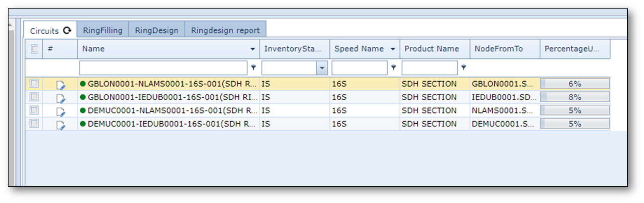
Task: Expand the Name column header dropdown arrow
Action: coord(253,49)
